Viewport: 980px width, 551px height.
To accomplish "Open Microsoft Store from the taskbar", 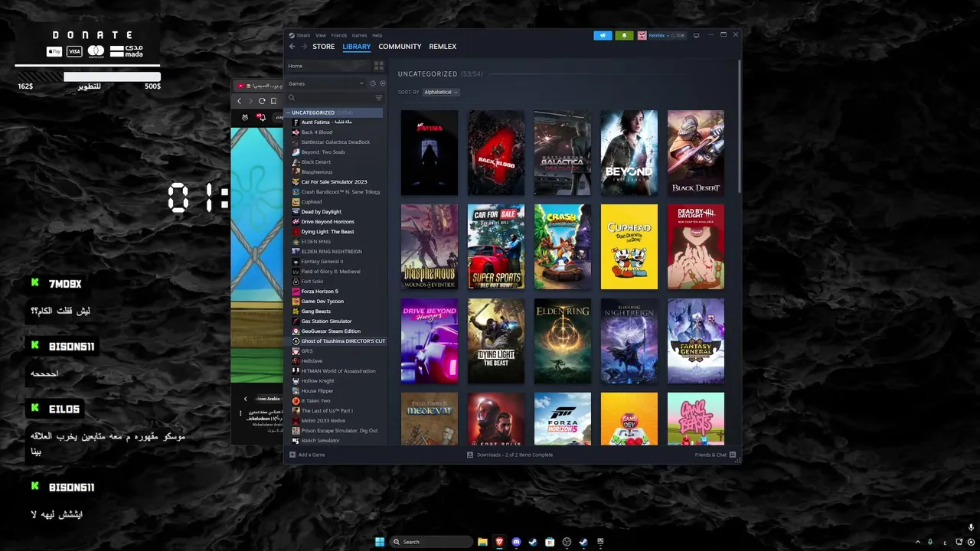I will pyautogui.click(x=550, y=542).
